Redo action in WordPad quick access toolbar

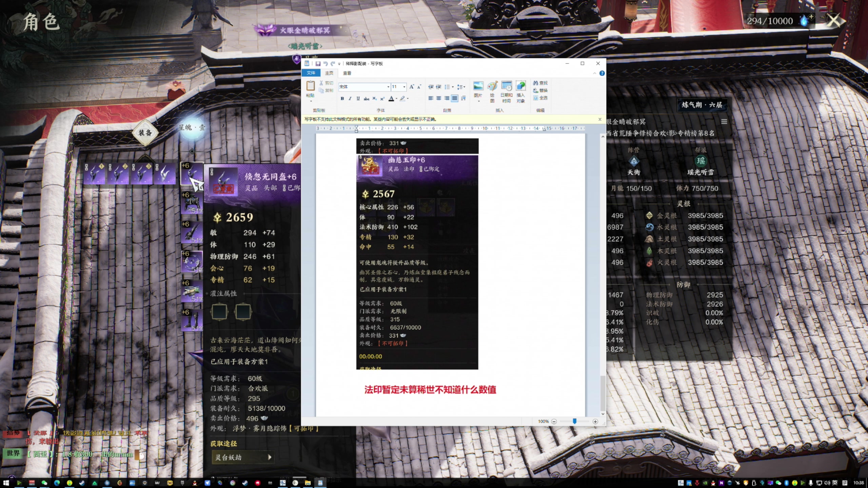pyautogui.click(x=333, y=63)
